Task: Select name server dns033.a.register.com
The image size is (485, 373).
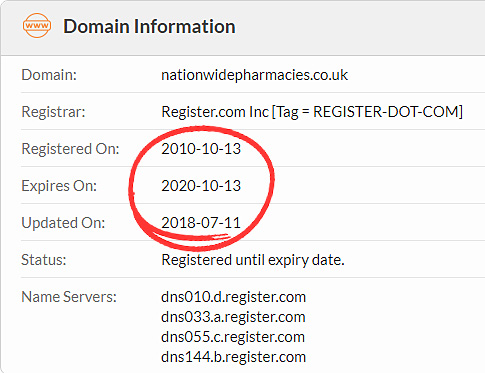Action: 233,317
